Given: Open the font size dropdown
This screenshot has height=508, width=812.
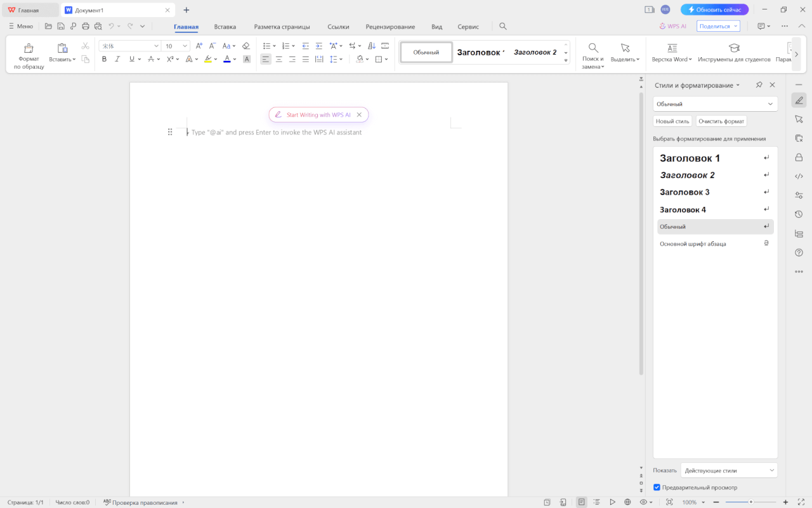Looking at the screenshot, I should [x=185, y=45].
